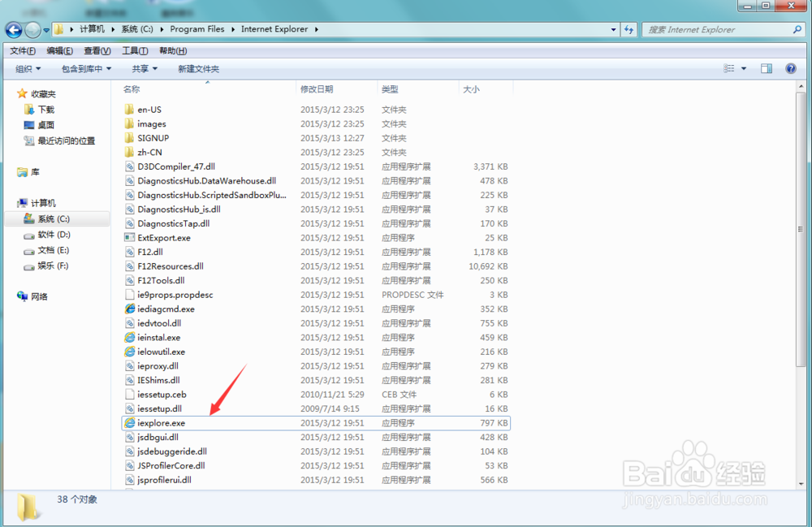Viewport: 812px width, 527px height.
Task: Select the JSProfilerCore.dll file icon
Action: [x=129, y=465]
